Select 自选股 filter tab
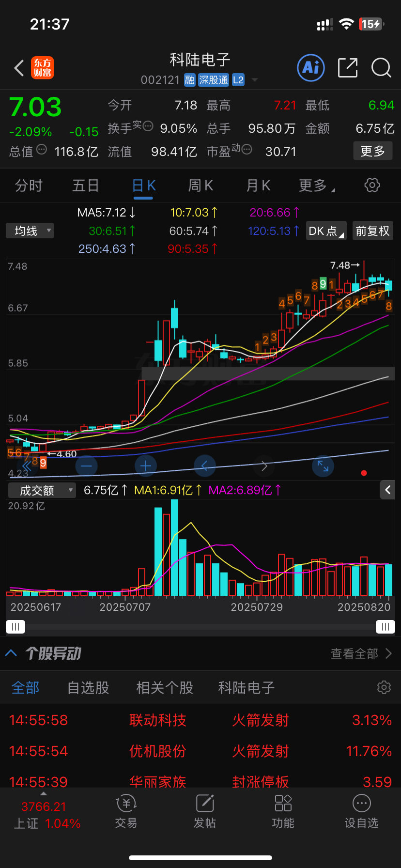The width and height of the screenshot is (401, 868). (88, 687)
